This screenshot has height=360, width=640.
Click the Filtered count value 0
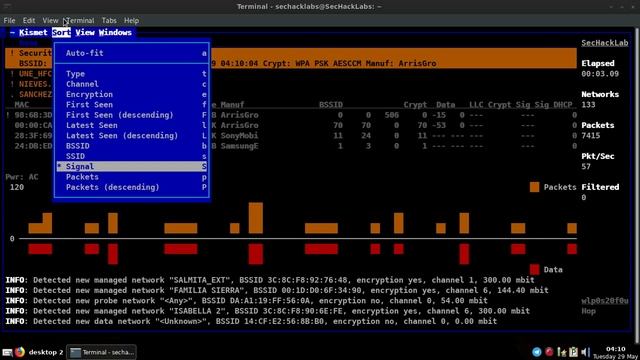584,198
